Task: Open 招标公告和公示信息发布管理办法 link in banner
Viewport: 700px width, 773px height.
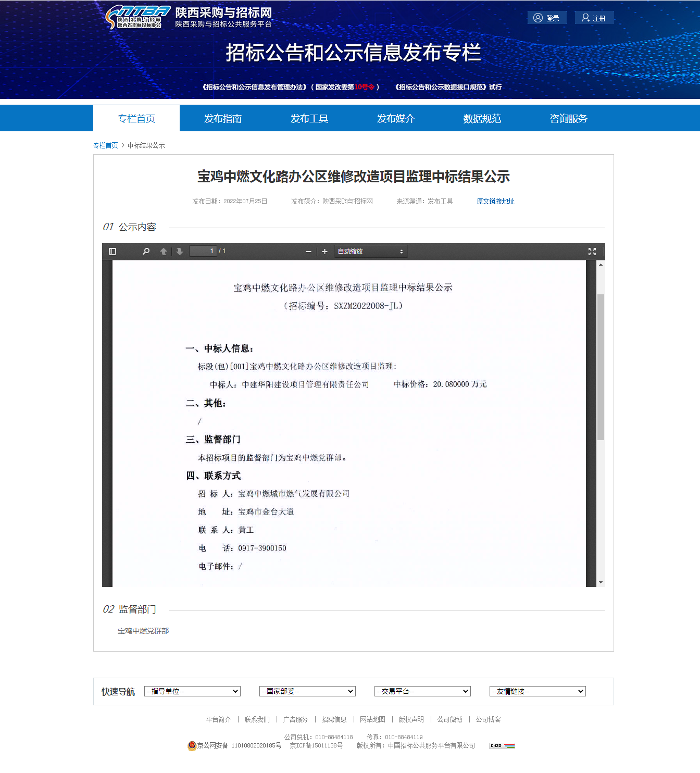Action: (x=291, y=87)
